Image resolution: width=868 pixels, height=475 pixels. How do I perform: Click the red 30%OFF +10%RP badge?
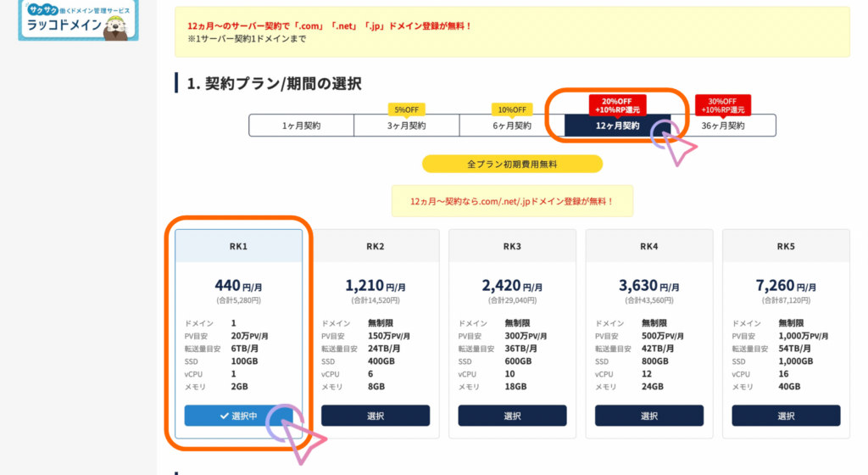[x=722, y=105]
